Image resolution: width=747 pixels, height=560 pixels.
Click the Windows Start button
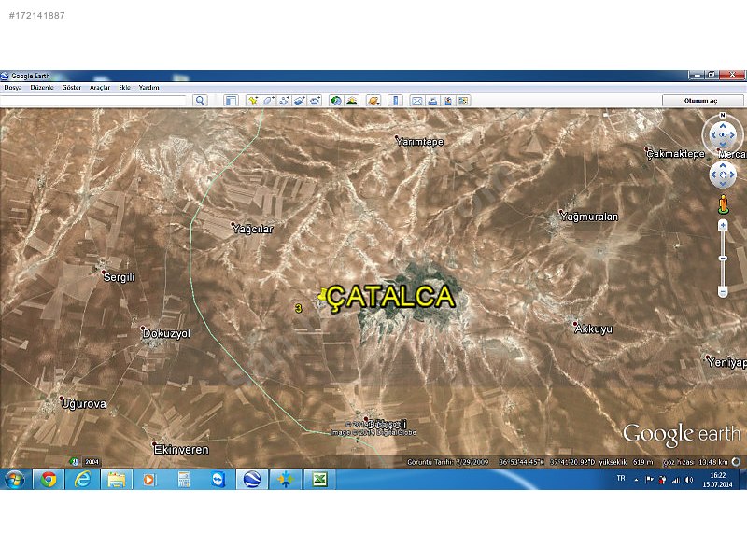click(x=15, y=480)
